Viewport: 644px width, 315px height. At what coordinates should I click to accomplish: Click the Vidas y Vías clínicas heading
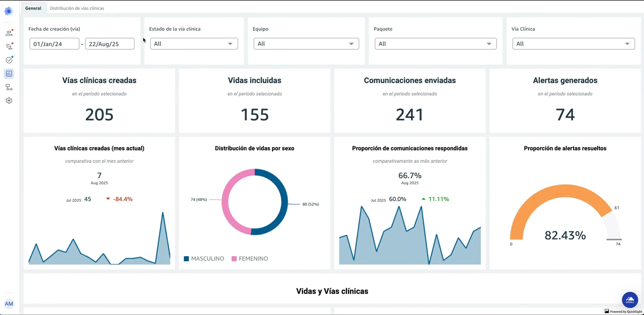(332, 291)
